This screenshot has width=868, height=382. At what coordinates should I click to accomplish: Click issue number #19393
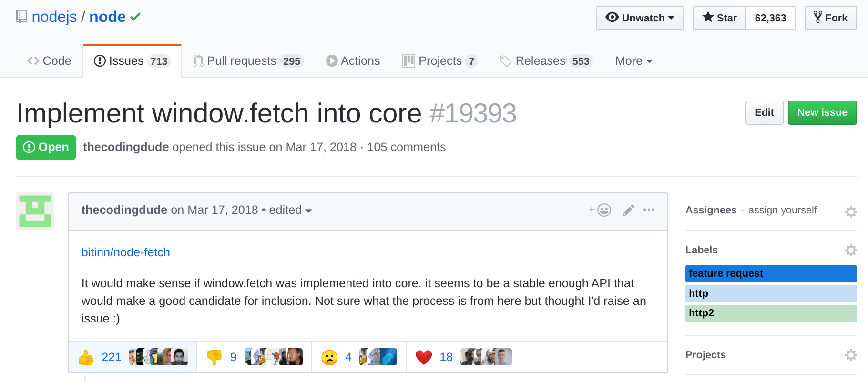point(473,113)
